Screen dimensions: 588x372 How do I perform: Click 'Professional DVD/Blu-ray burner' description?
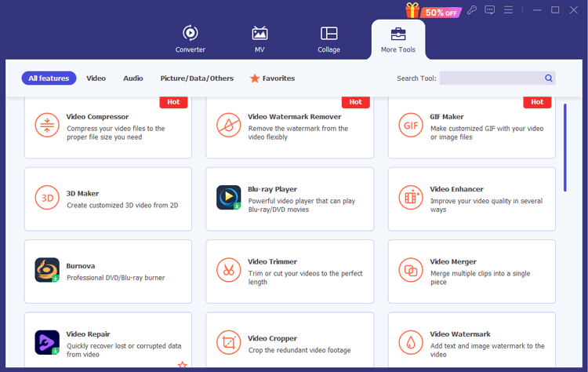click(x=116, y=278)
